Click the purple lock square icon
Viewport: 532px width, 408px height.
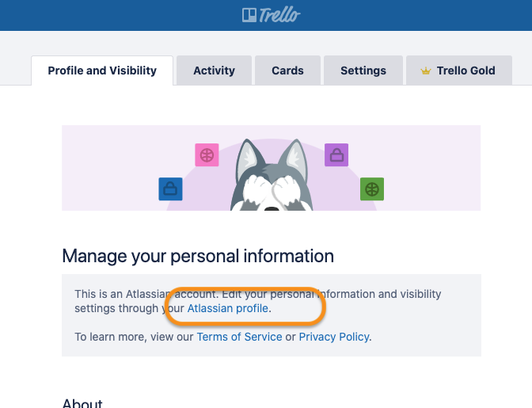[x=336, y=154]
